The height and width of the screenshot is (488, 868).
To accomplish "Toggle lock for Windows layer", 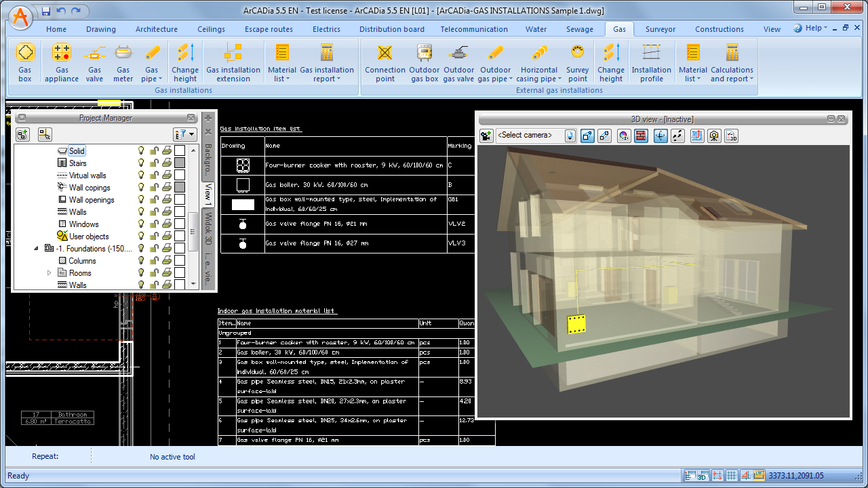I will [x=154, y=224].
